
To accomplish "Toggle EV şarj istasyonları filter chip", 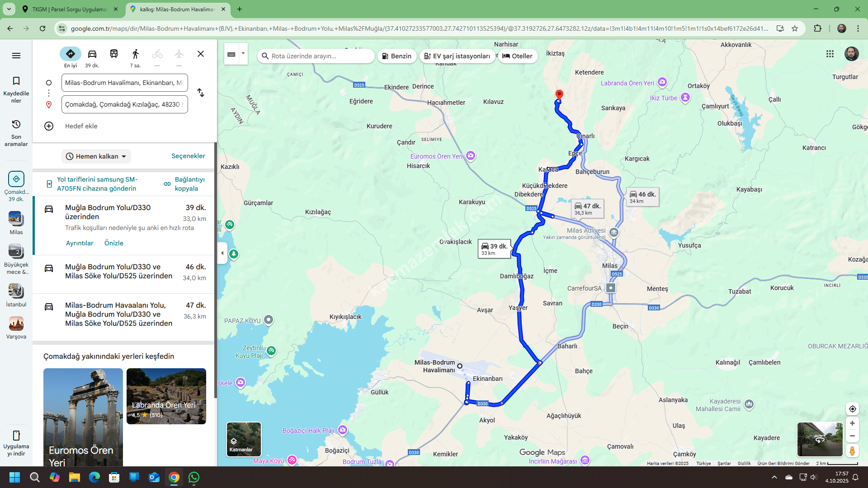I will [457, 56].
